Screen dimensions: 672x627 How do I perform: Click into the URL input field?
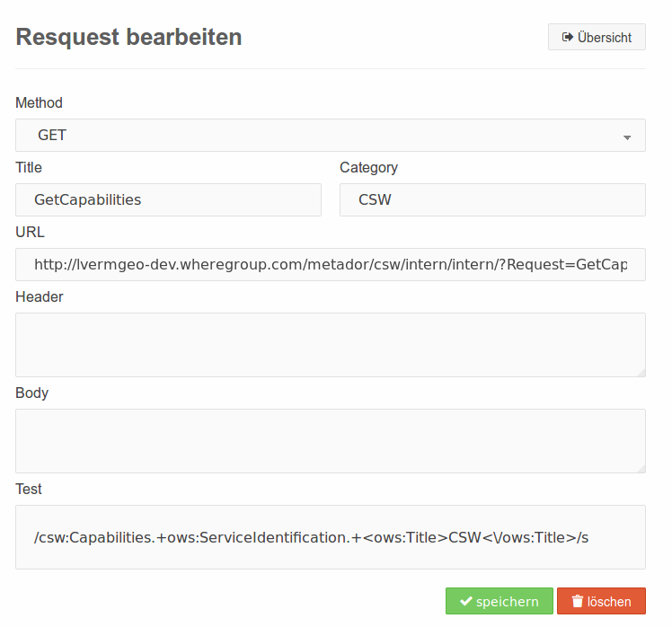pyautogui.click(x=331, y=265)
